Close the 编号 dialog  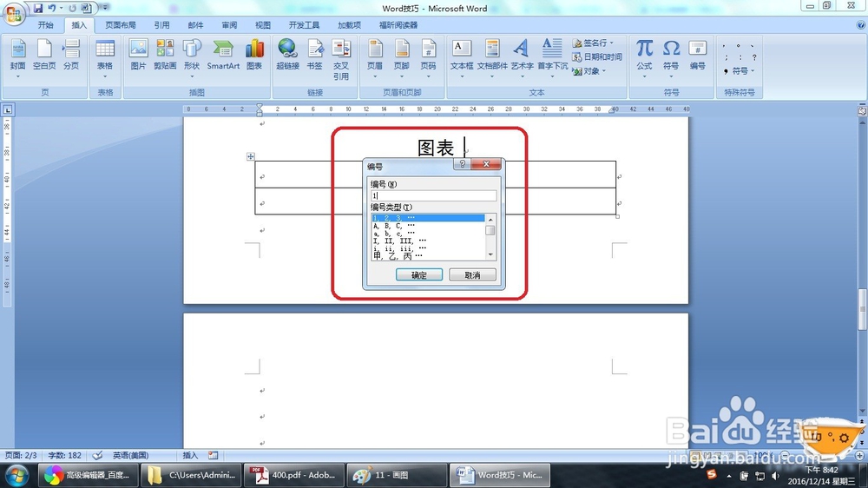tap(486, 164)
